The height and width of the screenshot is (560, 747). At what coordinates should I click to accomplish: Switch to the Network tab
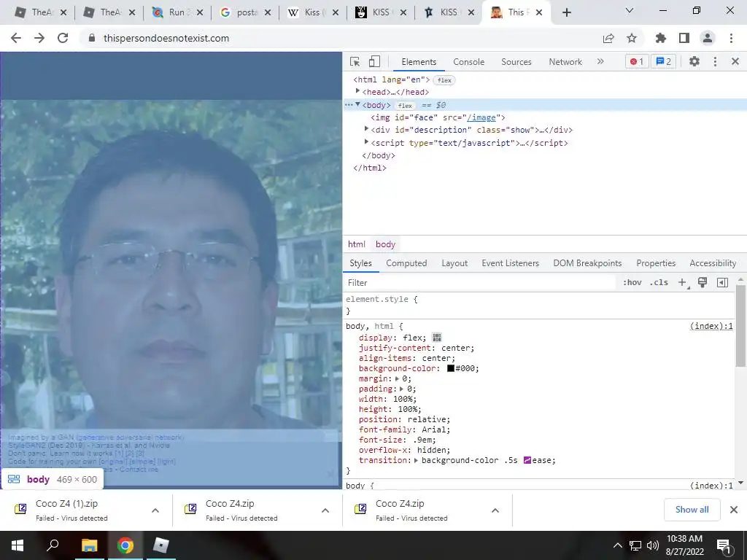(565, 62)
